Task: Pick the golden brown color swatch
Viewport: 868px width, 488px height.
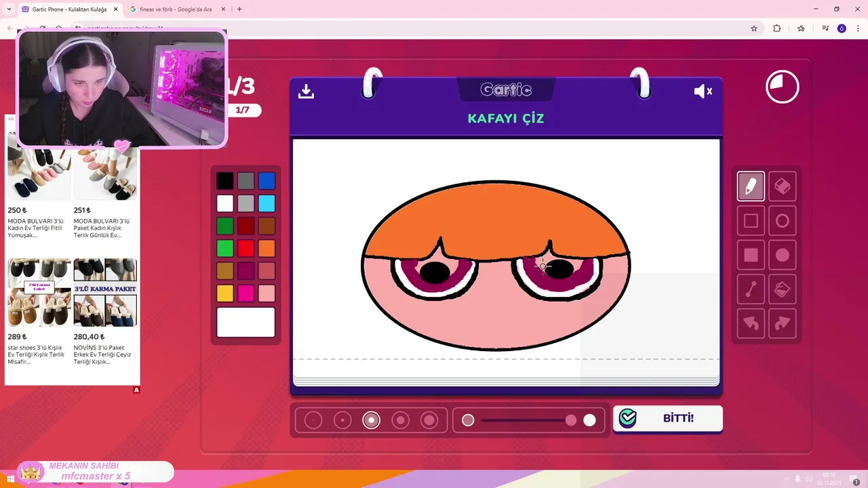Action: point(225,271)
